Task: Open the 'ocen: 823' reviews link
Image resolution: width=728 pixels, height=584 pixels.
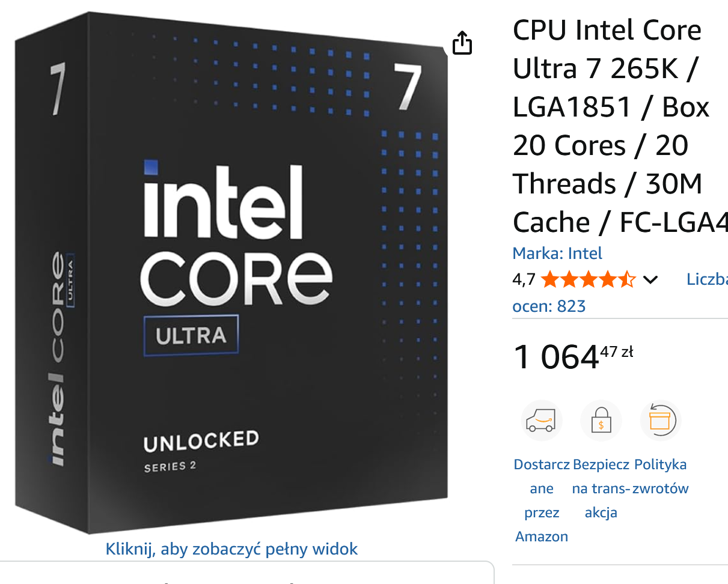Action: 549,306
